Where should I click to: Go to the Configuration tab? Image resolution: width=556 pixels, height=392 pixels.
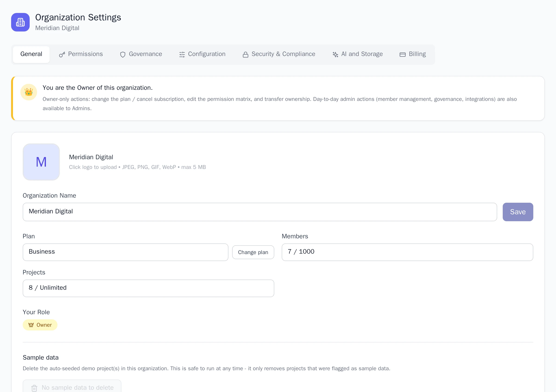click(202, 54)
